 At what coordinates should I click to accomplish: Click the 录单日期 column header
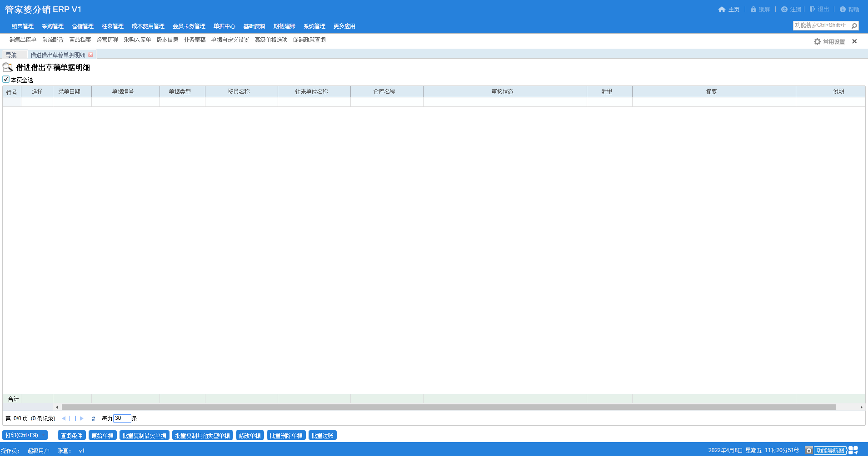(72, 91)
